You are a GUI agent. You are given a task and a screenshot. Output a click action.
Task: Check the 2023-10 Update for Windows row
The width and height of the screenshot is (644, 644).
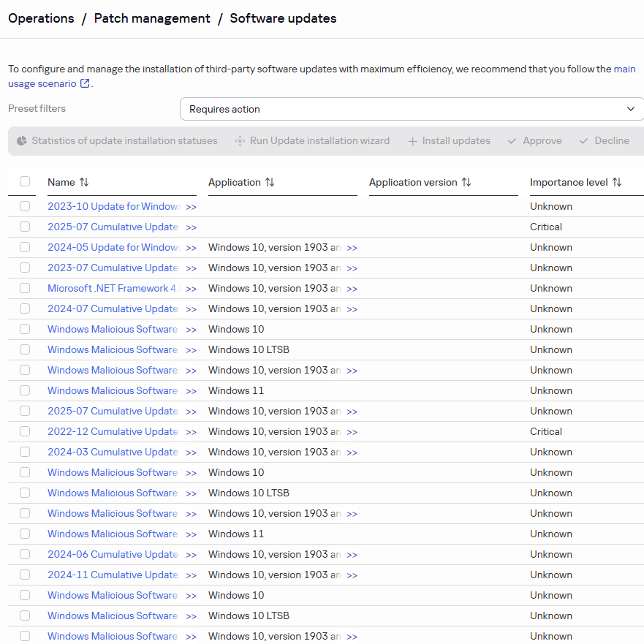click(25, 206)
